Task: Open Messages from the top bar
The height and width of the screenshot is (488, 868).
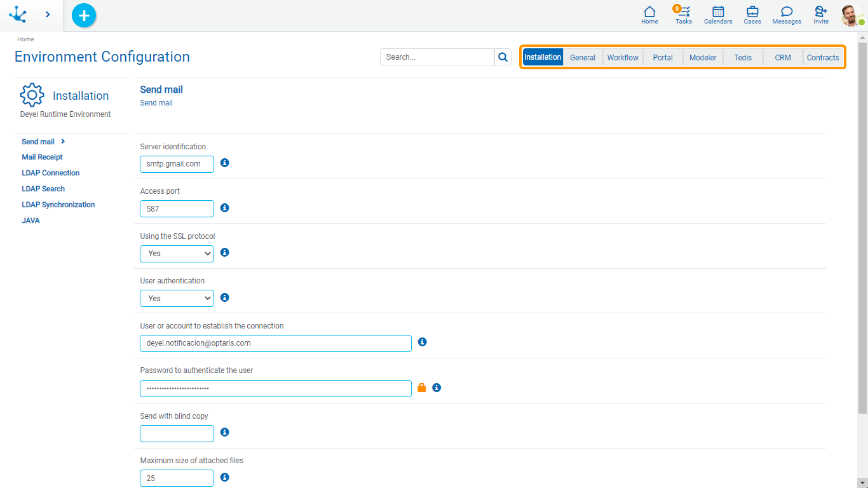Action: pyautogui.click(x=787, y=15)
